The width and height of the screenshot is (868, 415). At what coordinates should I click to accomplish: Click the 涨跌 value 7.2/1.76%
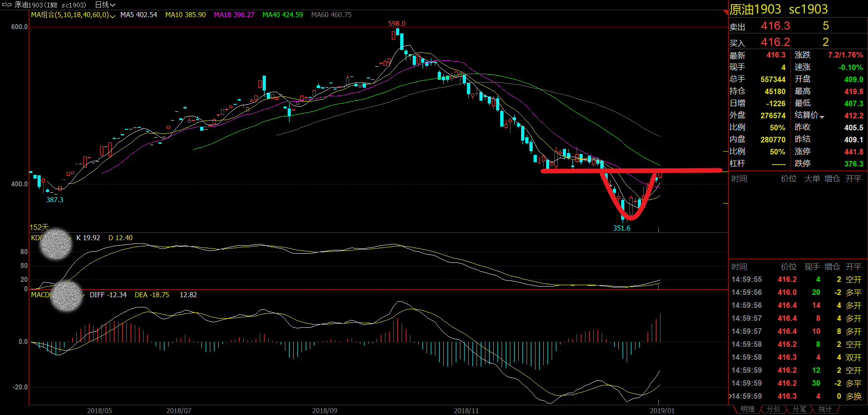845,55
